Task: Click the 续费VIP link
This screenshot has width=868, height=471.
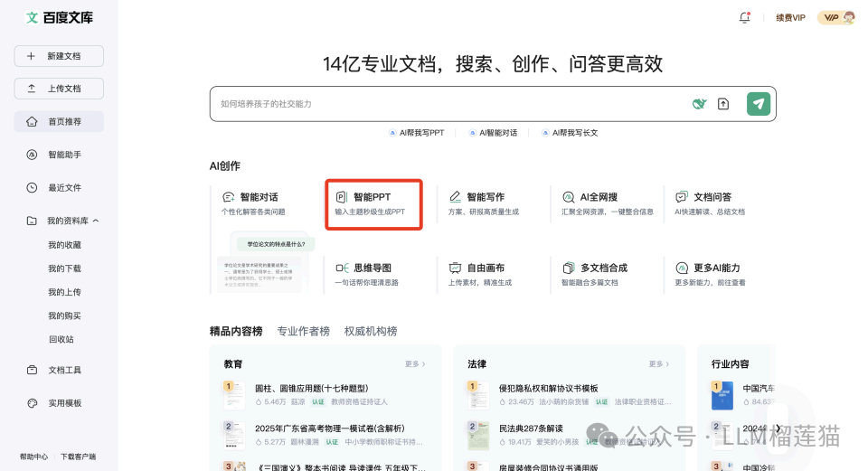Action: (x=790, y=18)
